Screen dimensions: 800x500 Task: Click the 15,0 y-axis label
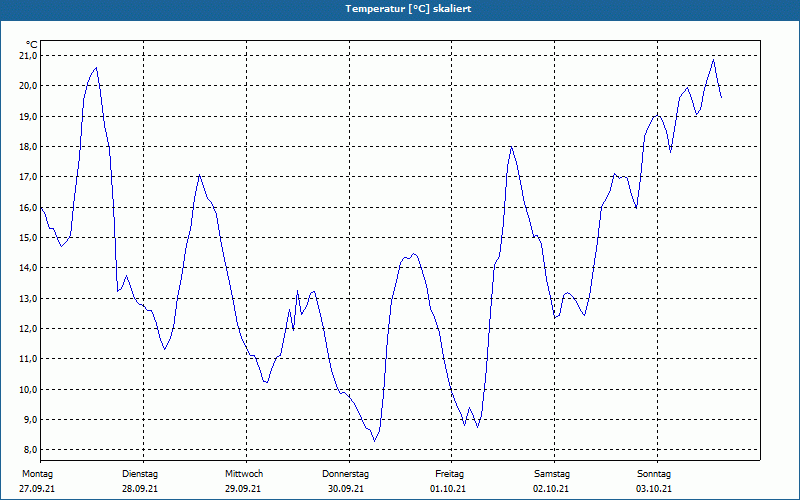[x=28, y=238]
